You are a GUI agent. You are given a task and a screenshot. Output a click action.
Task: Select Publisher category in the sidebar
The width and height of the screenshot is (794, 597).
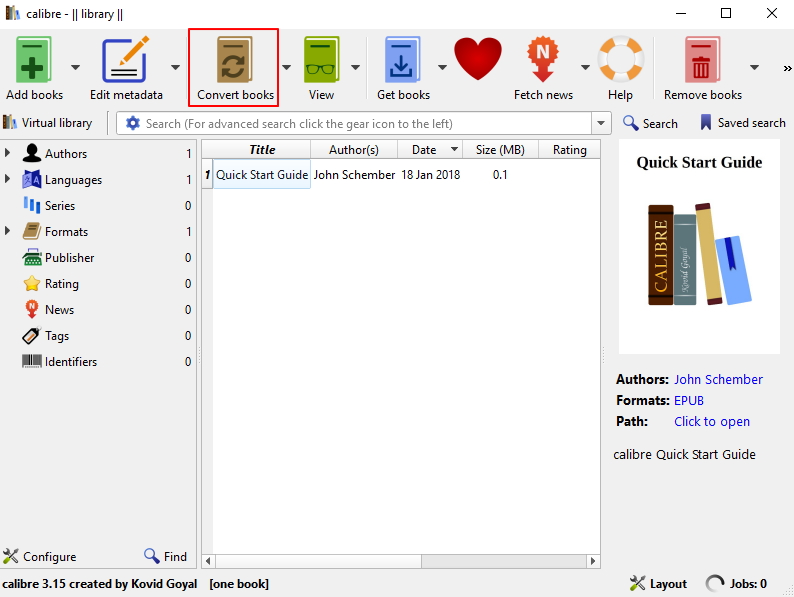(69, 258)
